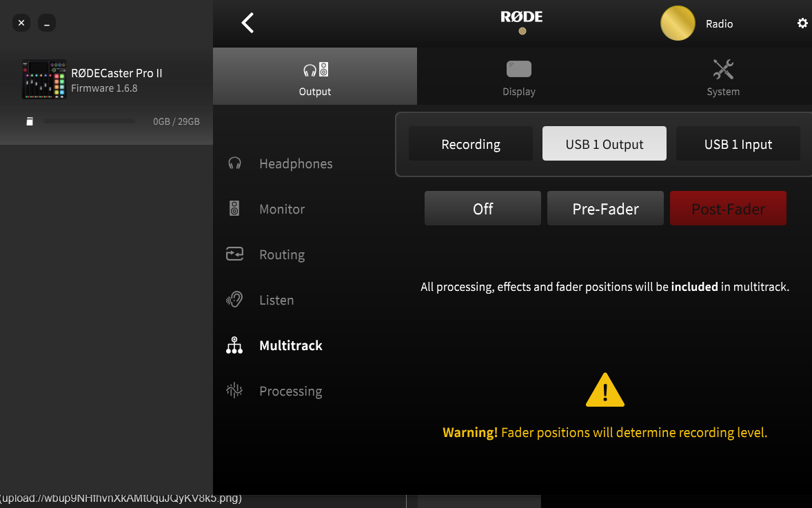The width and height of the screenshot is (812, 508).
Task: Select the USB 1 Input button
Action: [x=738, y=144]
